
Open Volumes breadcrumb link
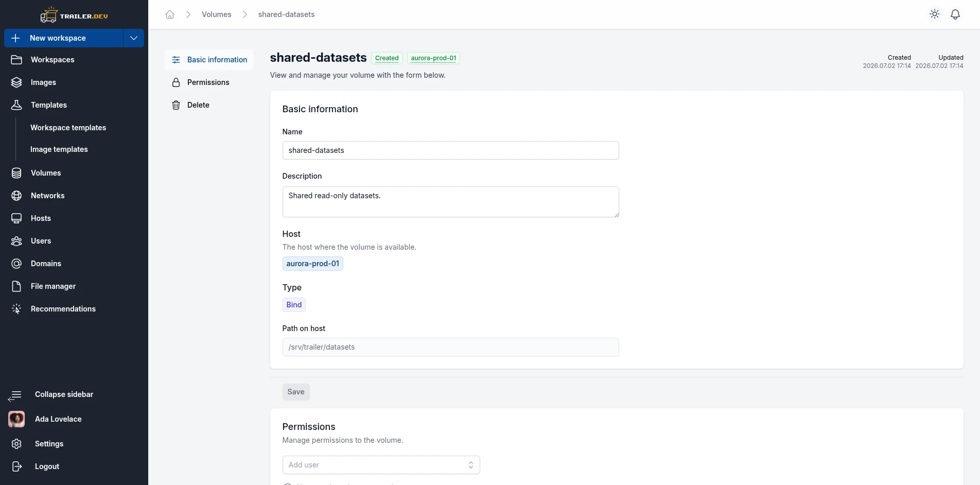(x=216, y=14)
